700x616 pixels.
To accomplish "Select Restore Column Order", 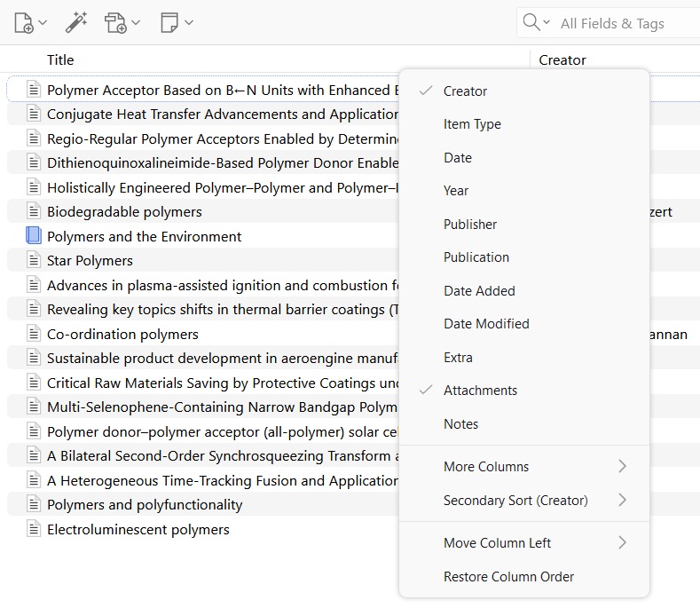I will pos(508,577).
